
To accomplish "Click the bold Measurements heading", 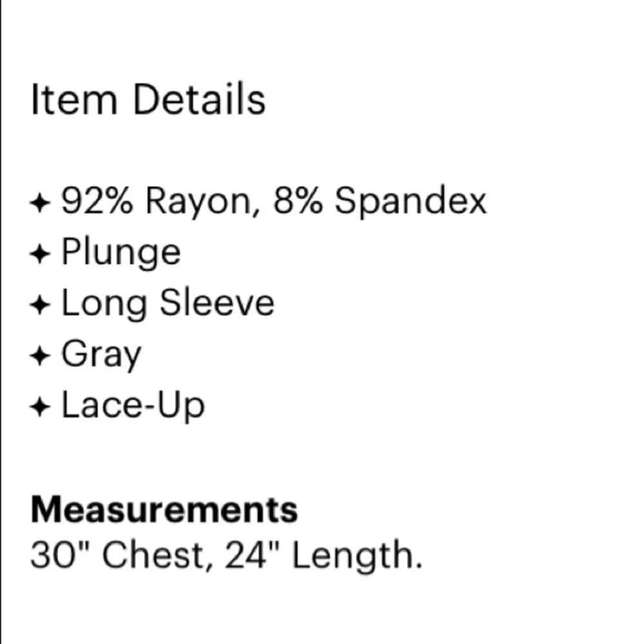I will (x=164, y=509).
